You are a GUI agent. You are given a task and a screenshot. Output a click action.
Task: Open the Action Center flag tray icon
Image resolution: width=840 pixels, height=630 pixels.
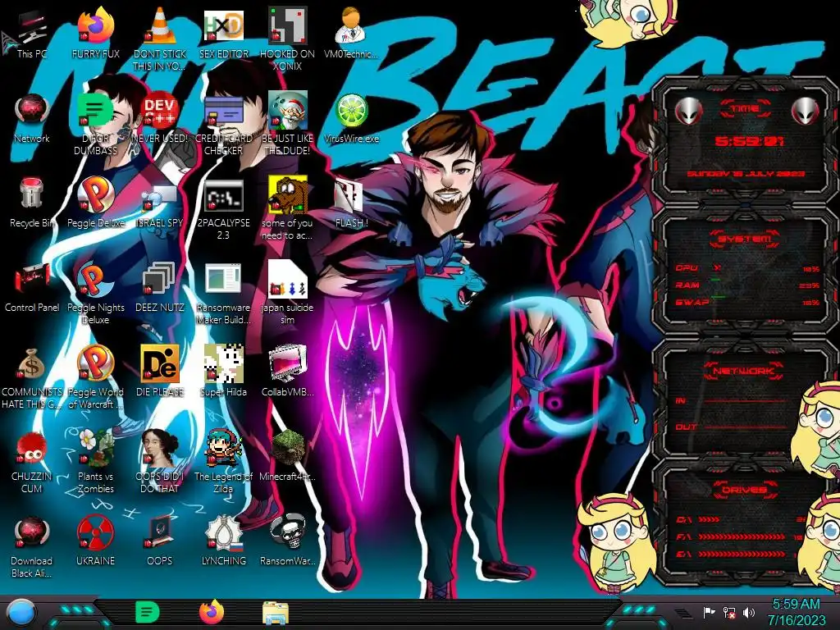pos(710,612)
